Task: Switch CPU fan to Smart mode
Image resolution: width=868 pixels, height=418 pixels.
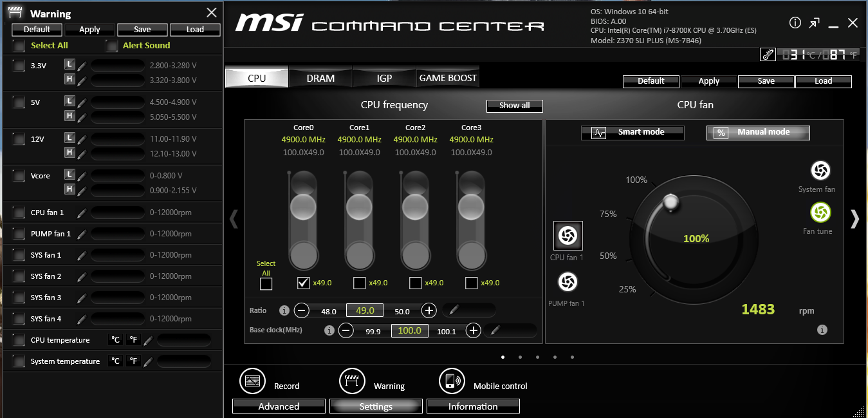Action: (633, 133)
